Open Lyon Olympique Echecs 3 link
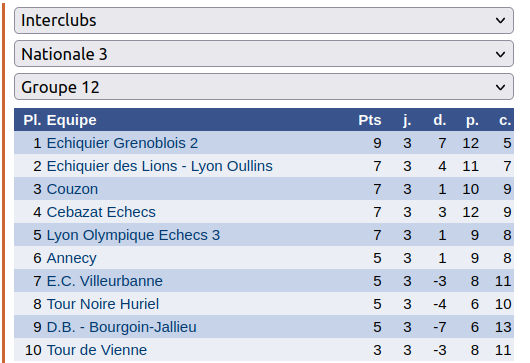 click(x=133, y=235)
